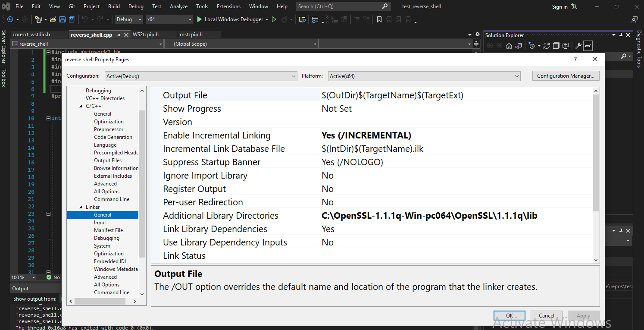
Task: Open the Platform Active(x64) dropdown
Action: [424, 76]
